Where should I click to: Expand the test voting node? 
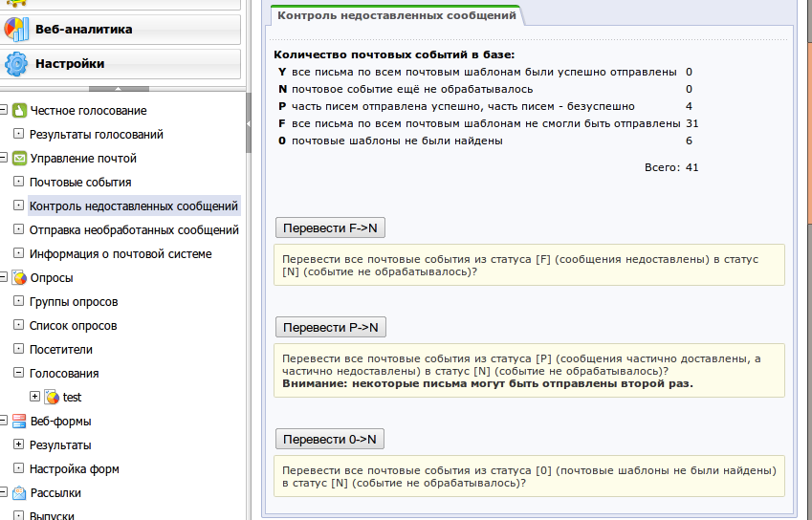[x=35, y=398]
